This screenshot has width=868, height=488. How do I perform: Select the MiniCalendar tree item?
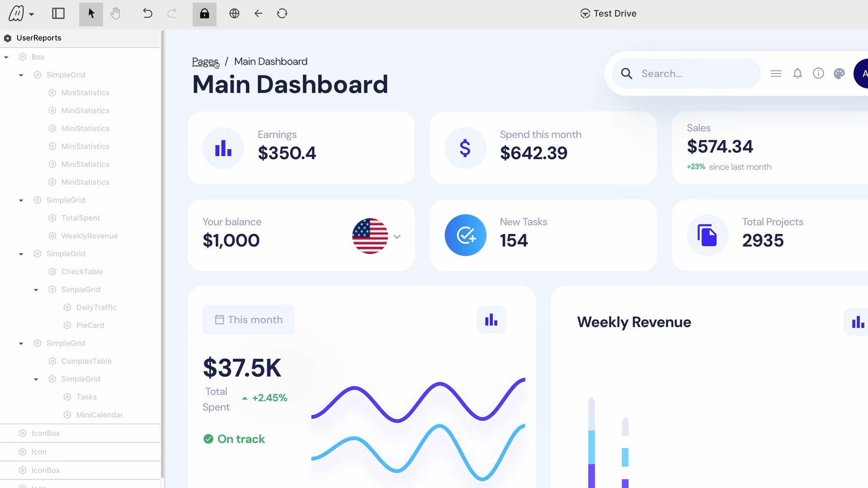click(x=99, y=415)
